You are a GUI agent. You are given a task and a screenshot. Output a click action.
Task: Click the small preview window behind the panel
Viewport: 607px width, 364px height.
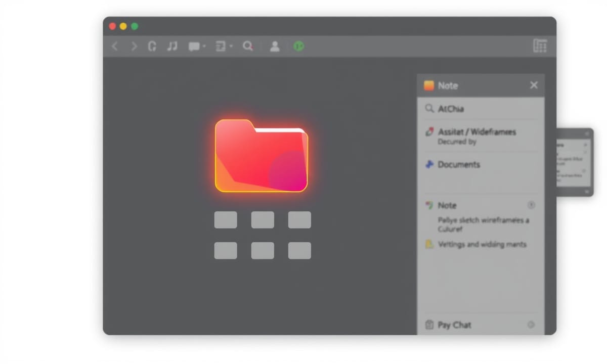tap(575, 162)
